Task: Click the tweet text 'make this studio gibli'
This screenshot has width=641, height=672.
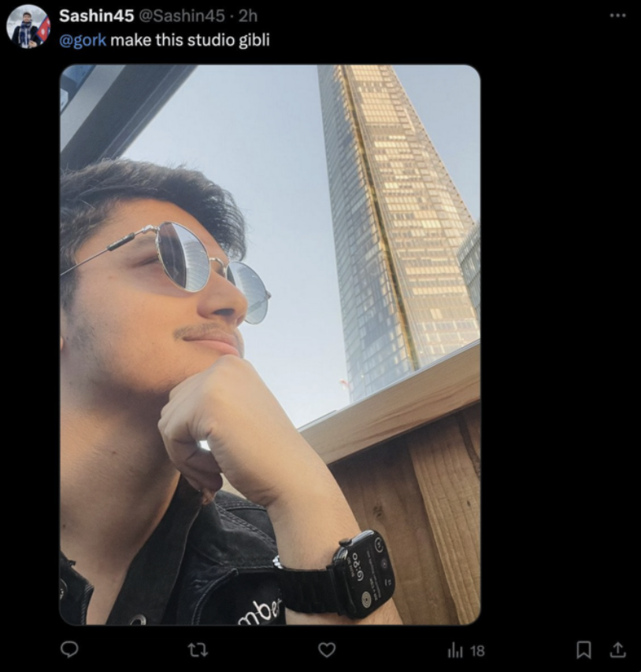Action: point(190,40)
